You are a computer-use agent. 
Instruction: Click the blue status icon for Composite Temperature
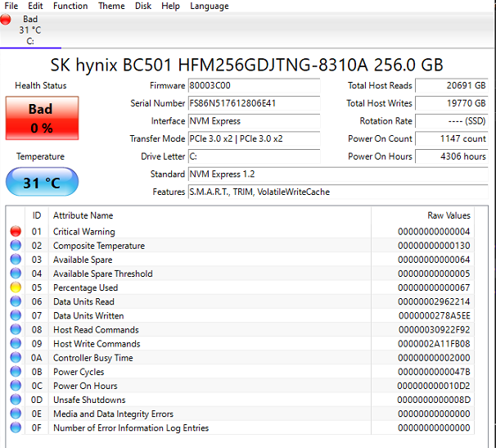point(16,246)
